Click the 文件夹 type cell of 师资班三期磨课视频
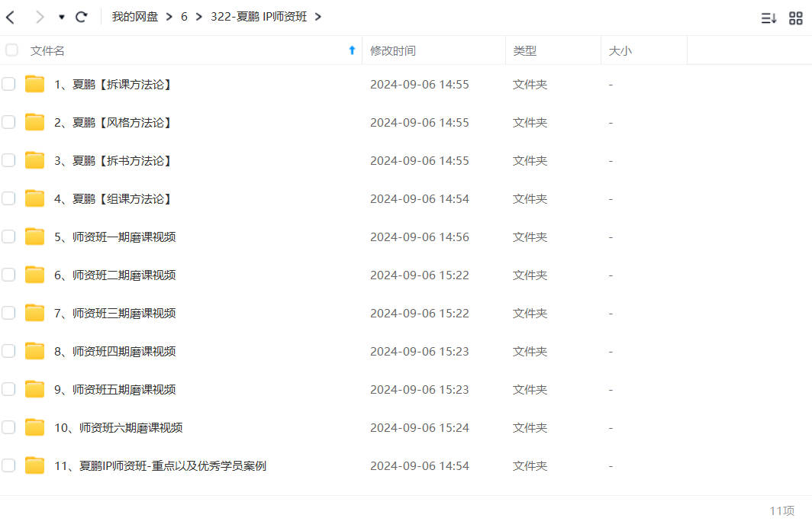The width and height of the screenshot is (812, 528). tap(530, 314)
